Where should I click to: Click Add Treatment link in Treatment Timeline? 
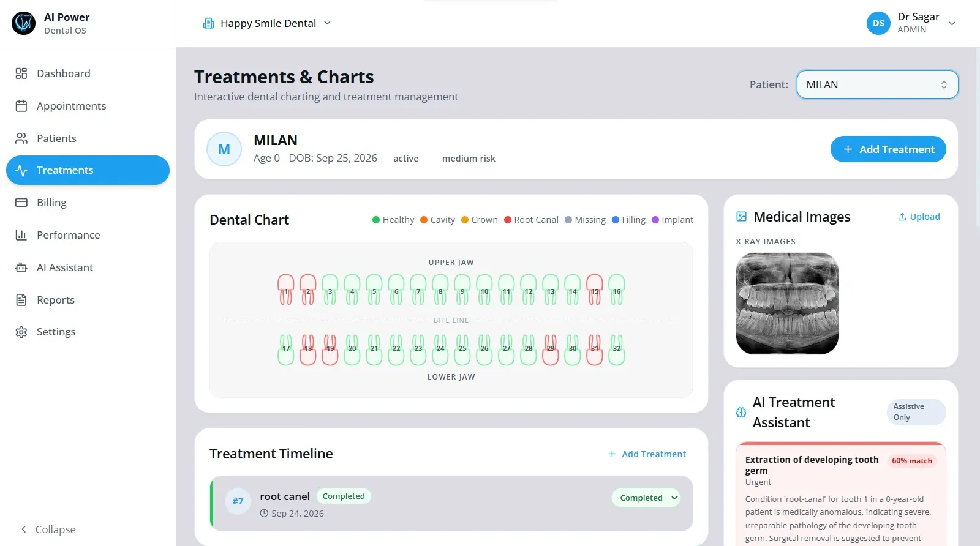[x=647, y=454]
